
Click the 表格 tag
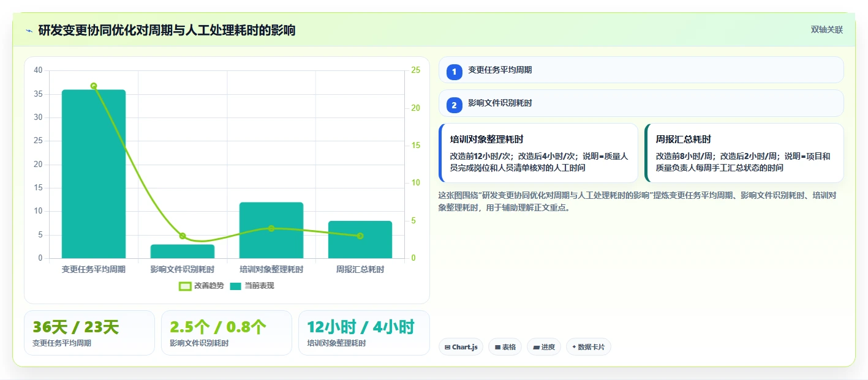[505, 347]
